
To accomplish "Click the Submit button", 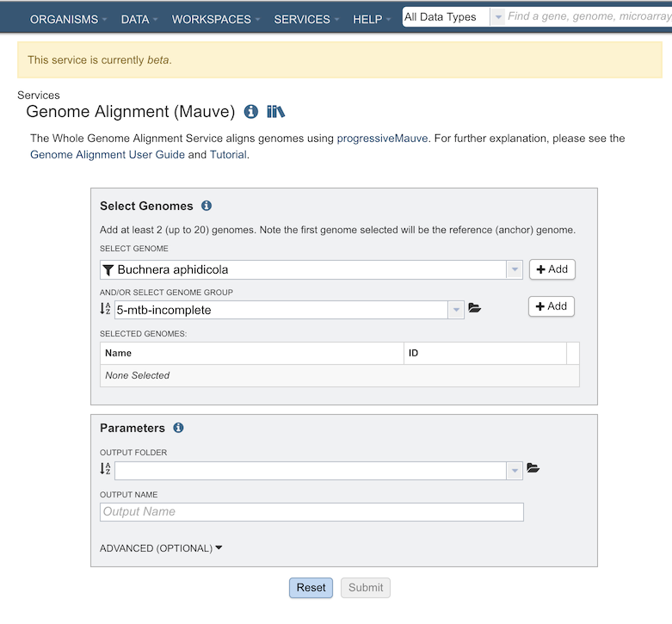I will pos(366,588).
